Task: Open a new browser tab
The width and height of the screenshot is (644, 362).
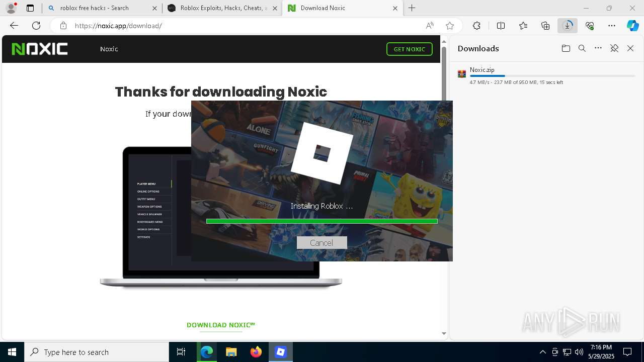Action: 412,8
